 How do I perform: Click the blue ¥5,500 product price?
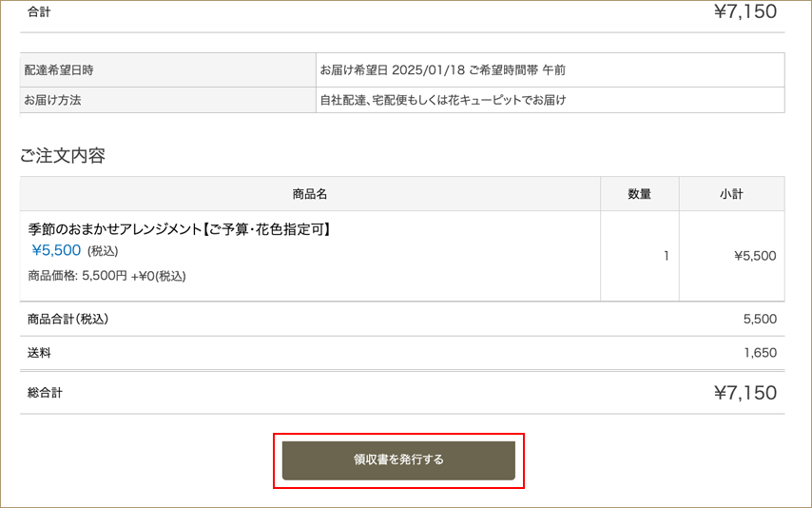(56, 251)
